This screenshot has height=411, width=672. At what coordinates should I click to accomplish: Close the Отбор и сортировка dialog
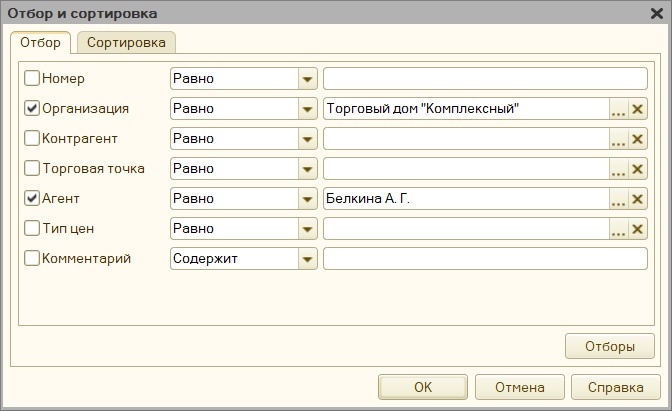click(654, 13)
